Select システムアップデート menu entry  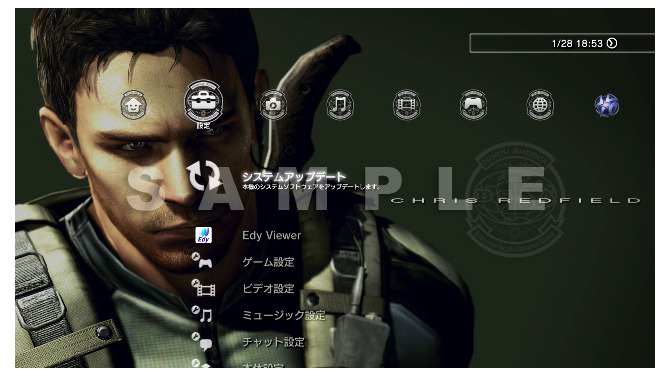(x=294, y=177)
